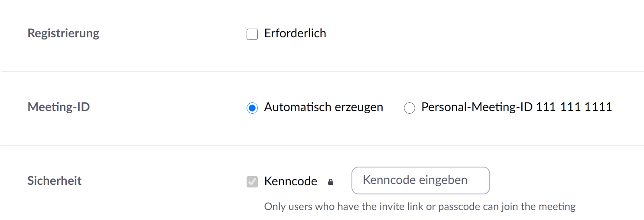The width and height of the screenshot is (644, 220).
Task: Focus the Kenncode eingeben input field
Action: point(420,180)
